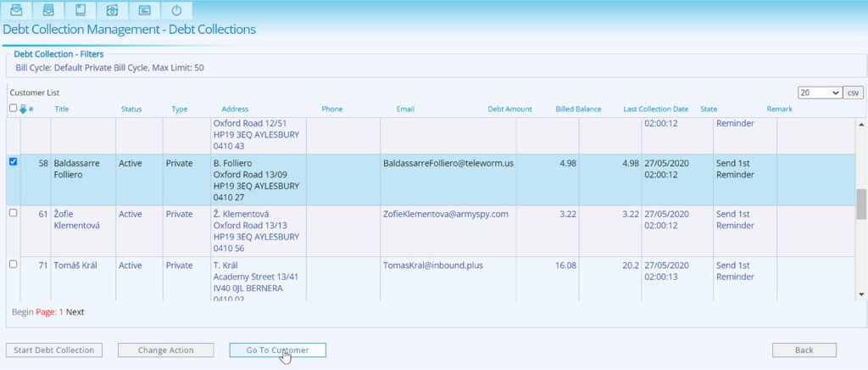Click debt amount 3.22
The image size is (868, 370).
tap(568, 214)
